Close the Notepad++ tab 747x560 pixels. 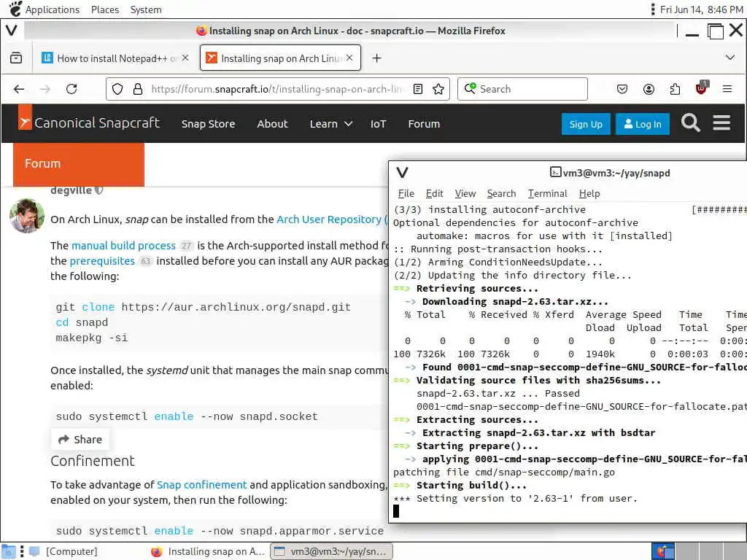tap(185, 58)
